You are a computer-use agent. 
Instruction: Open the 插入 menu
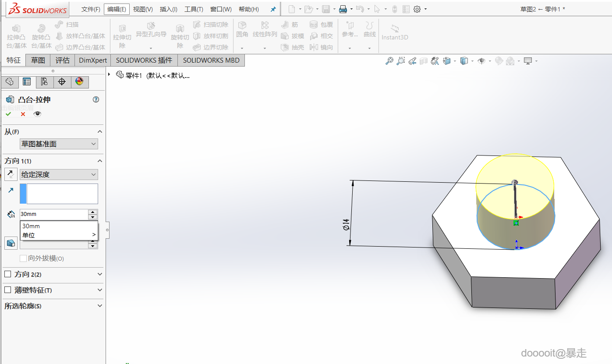[x=169, y=9]
